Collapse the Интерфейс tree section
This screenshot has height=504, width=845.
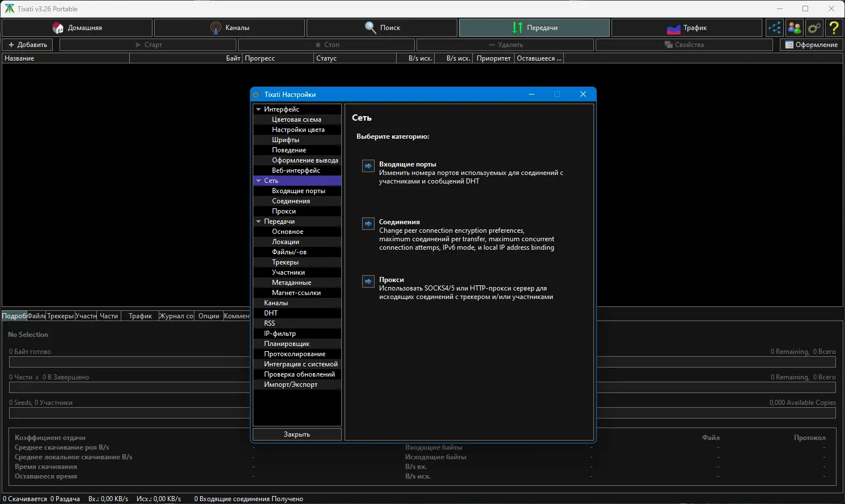click(258, 109)
